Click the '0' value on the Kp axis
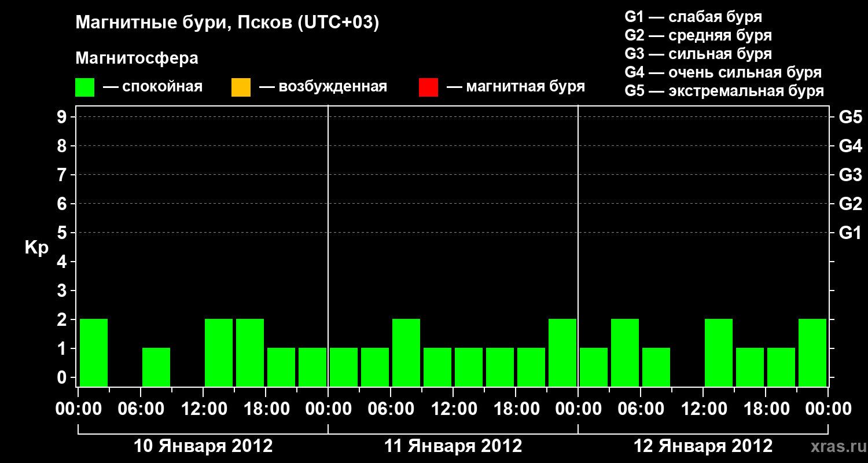Screen dimensions: 868x463 (x=63, y=377)
